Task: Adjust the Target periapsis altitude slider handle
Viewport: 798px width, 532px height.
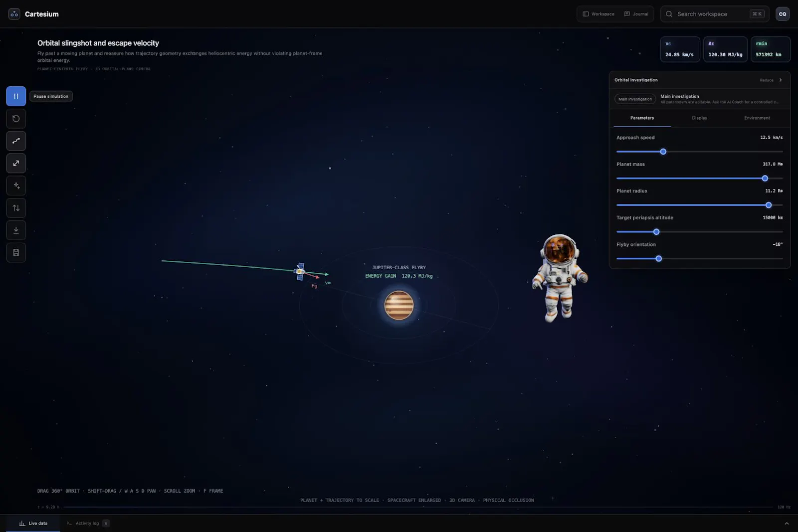Action: point(656,232)
